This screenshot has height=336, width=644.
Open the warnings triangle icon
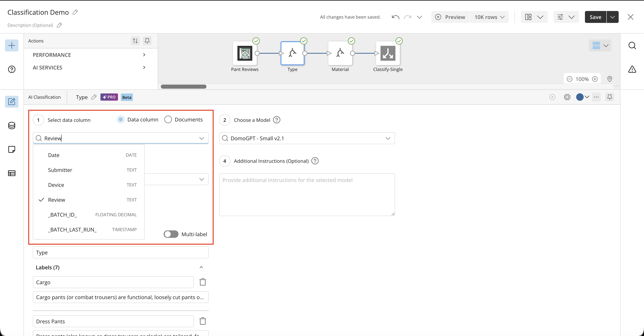pos(632,69)
